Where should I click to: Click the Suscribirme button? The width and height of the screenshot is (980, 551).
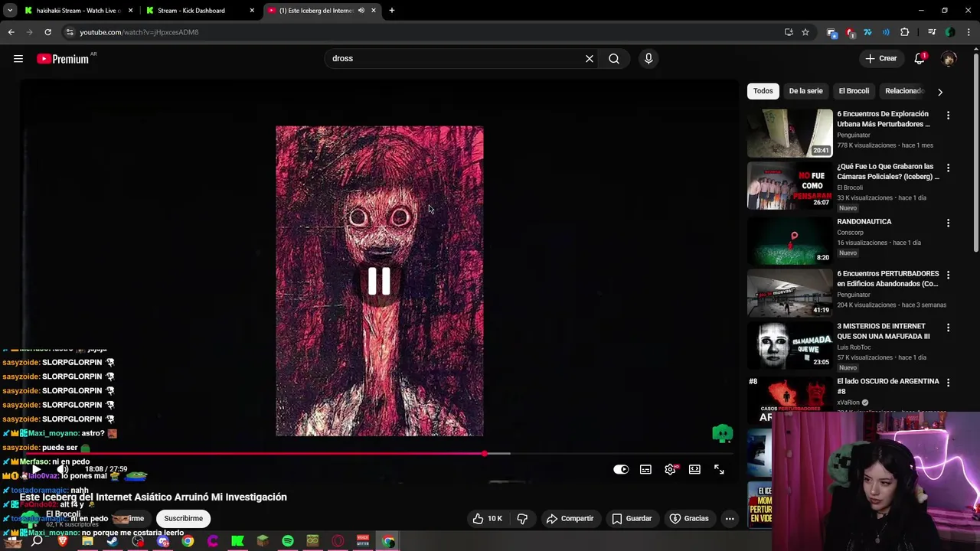pyautogui.click(x=183, y=518)
